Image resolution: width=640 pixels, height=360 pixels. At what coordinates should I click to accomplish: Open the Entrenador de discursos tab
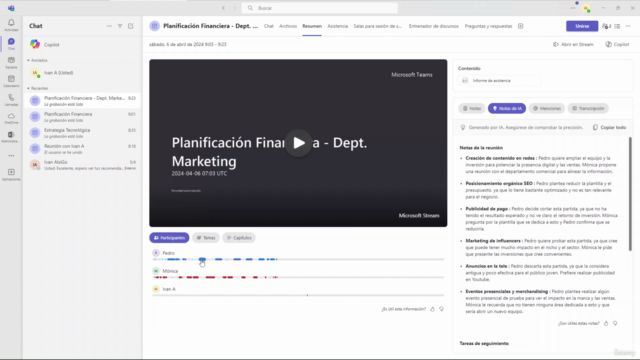tap(433, 26)
